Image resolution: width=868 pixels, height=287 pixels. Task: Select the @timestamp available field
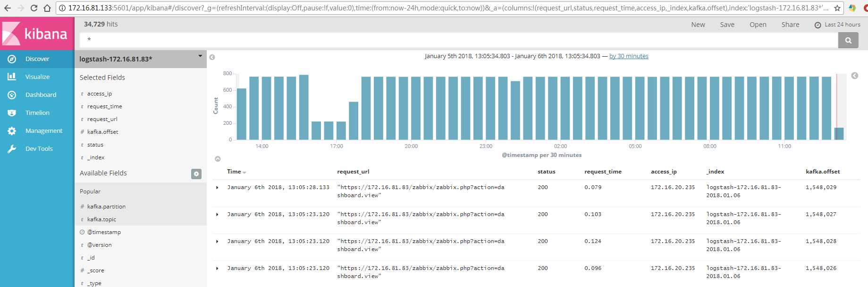click(104, 232)
